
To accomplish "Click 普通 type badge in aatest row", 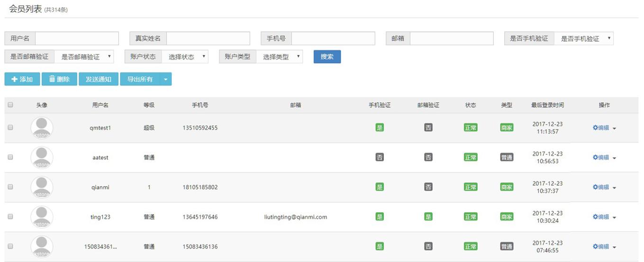I will [507, 157].
